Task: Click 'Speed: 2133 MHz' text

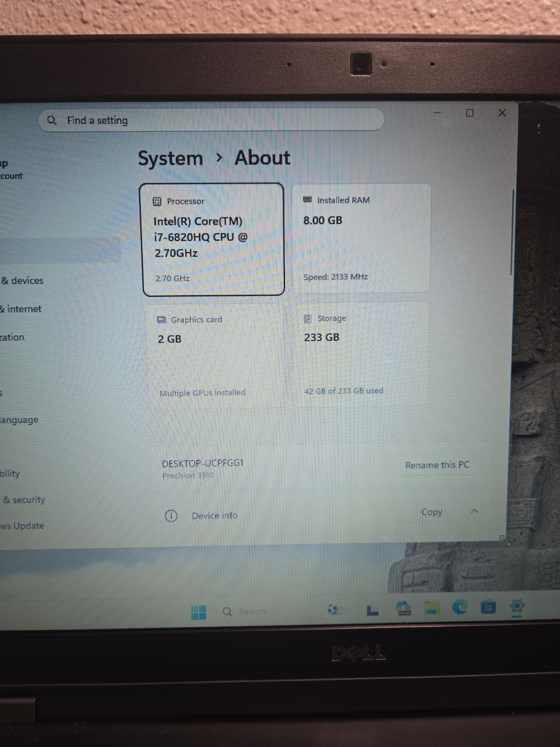Action: click(x=336, y=277)
